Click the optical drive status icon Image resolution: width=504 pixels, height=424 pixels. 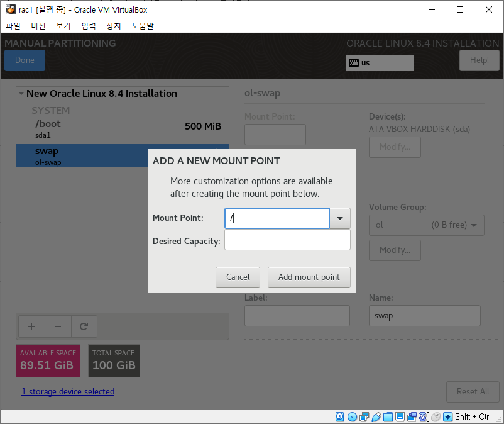[353, 416]
